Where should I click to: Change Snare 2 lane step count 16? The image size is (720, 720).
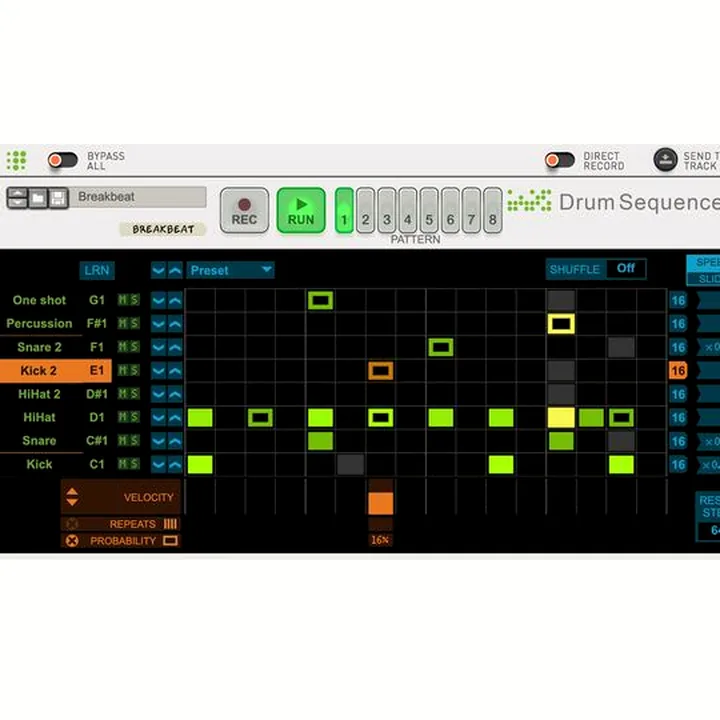pos(678,348)
